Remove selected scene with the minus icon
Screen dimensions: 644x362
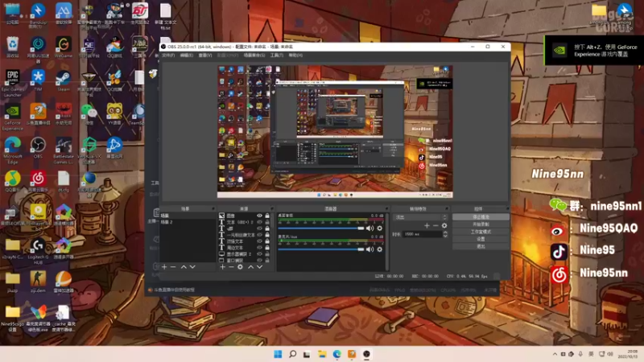point(173,267)
